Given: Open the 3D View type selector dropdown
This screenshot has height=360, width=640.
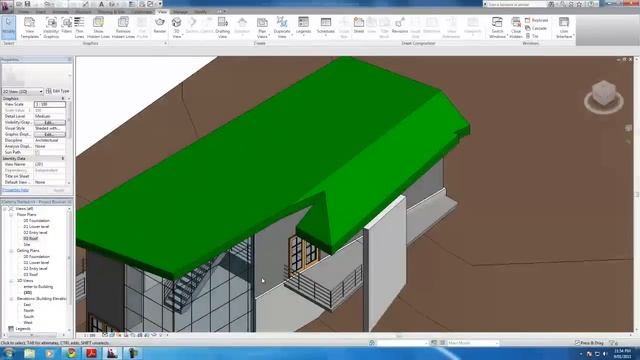Looking at the screenshot, I should point(22,91).
